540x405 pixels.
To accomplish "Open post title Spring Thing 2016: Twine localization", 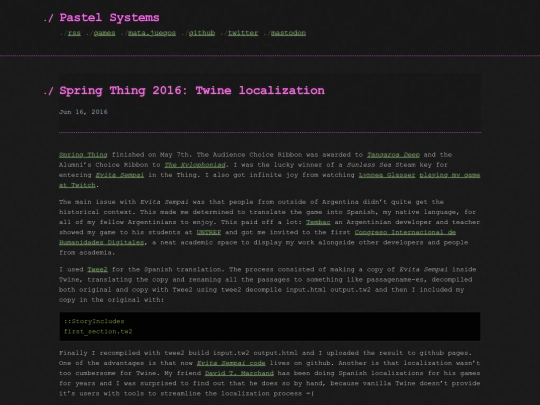I will 192,91.
